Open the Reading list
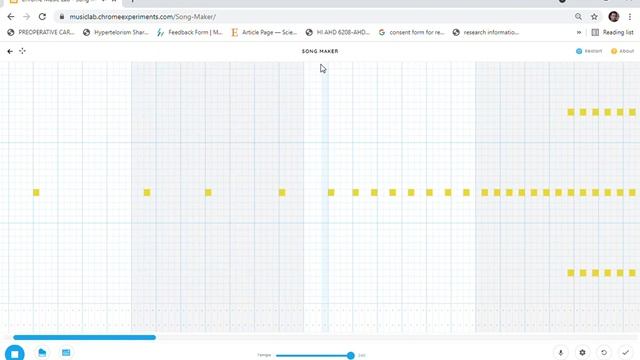 [x=613, y=32]
